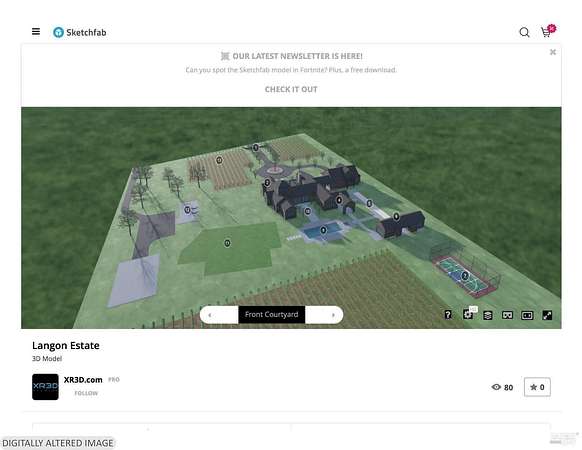Like model with star button
The width and height of the screenshot is (582, 450).
(x=537, y=387)
